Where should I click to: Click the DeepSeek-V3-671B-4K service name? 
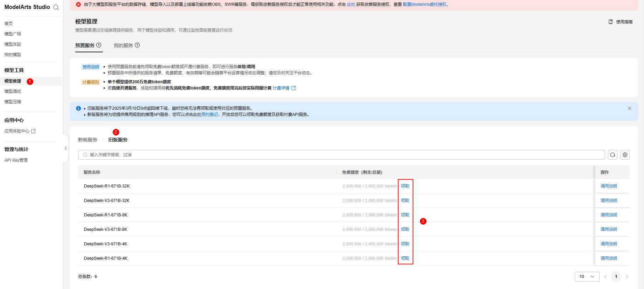tap(106, 244)
